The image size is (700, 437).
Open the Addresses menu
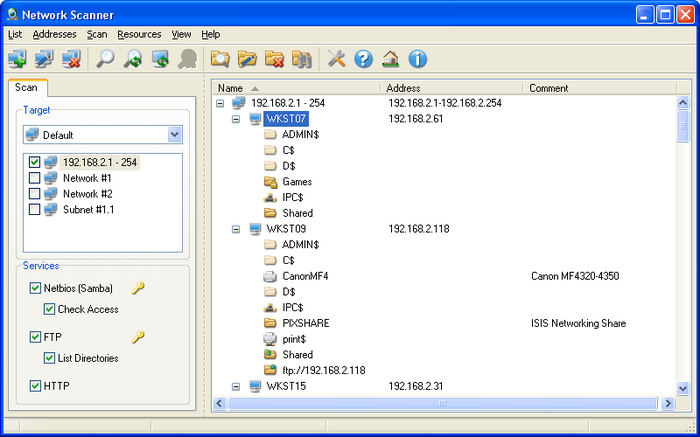(x=54, y=34)
